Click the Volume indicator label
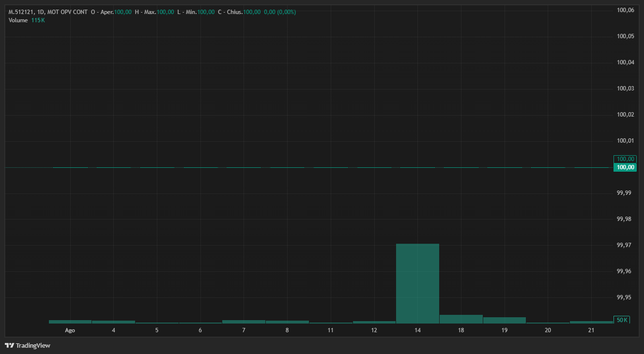The height and width of the screenshot is (354, 644). tap(18, 20)
